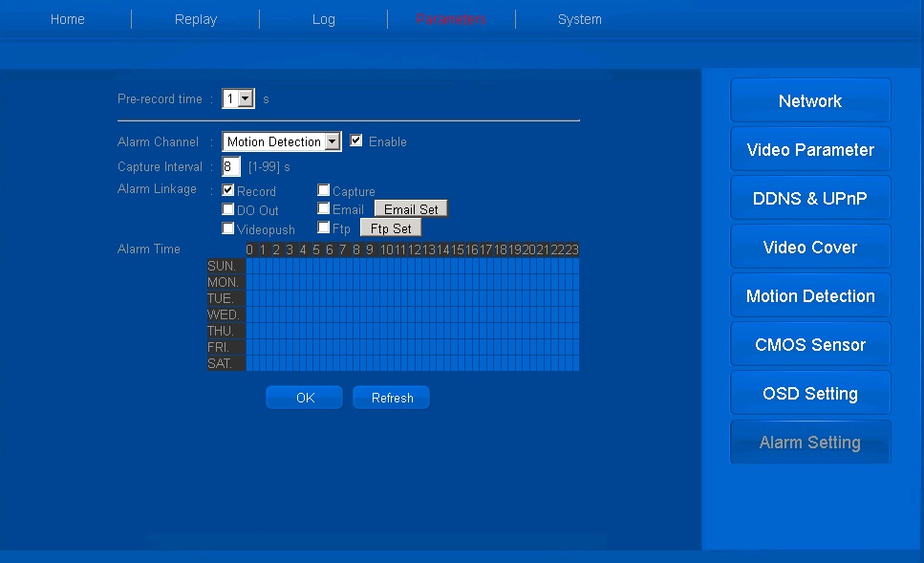
Task: Switch to the Replay tab
Action: (196, 19)
